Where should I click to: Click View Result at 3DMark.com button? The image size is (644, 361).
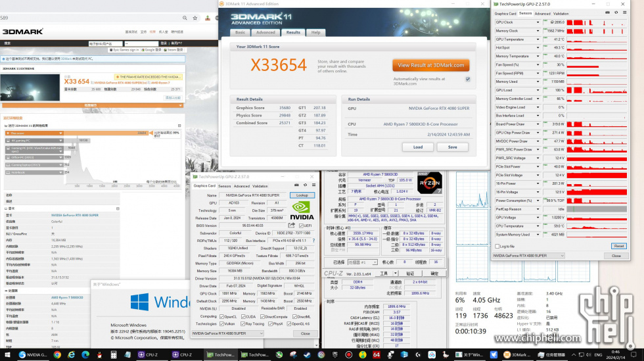click(431, 65)
